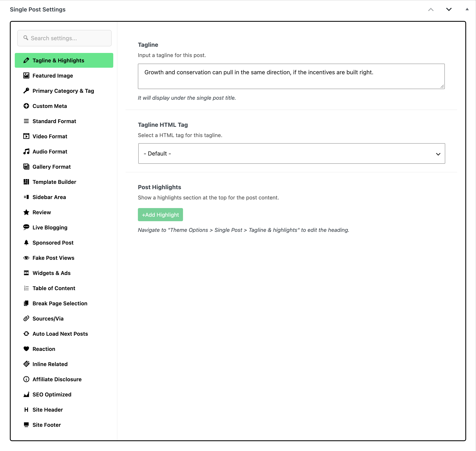Open Site Footer settings
Viewport: 476px width, 451px height.
tap(64, 425)
